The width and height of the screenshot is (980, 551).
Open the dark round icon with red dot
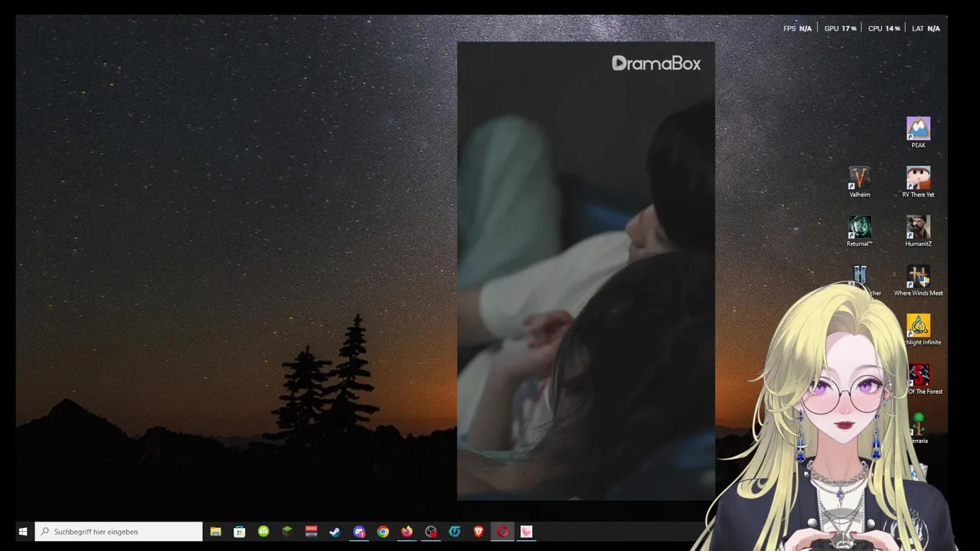[x=431, y=531]
